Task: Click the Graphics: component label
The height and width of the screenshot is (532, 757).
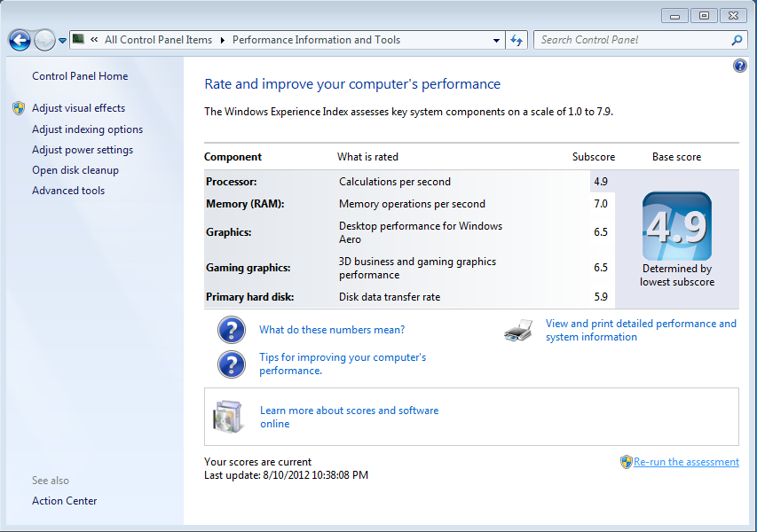Action: pyautogui.click(x=229, y=232)
